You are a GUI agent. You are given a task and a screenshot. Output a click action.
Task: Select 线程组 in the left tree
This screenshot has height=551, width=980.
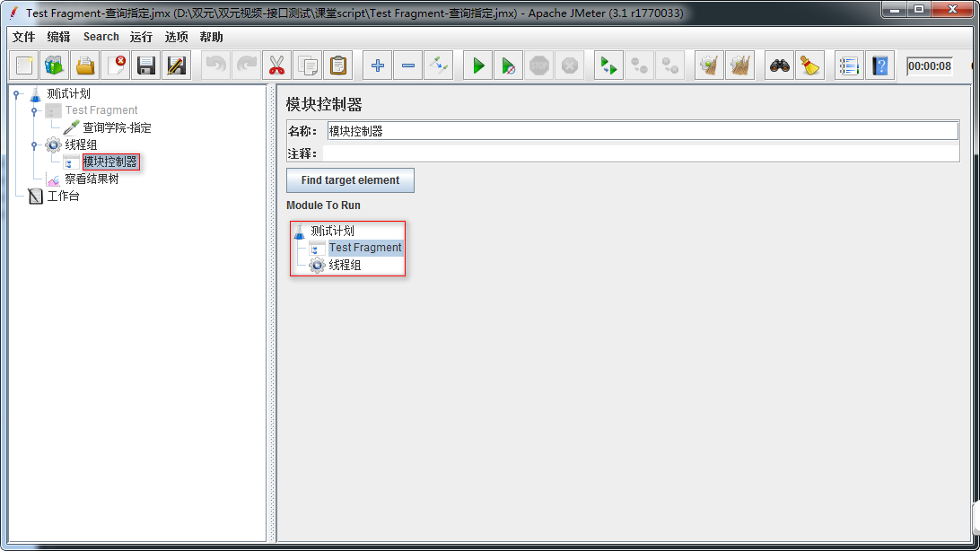click(x=82, y=145)
